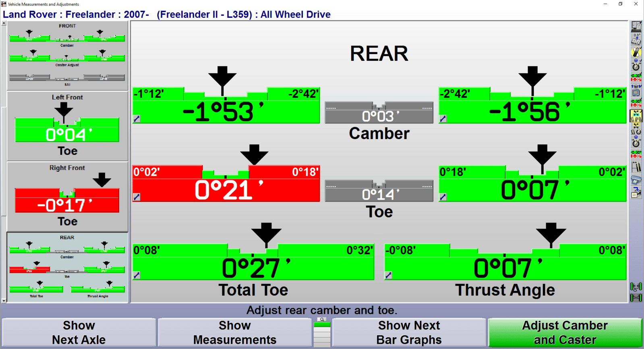Click wrench icon on Total Toe bar
The width and height of the screenshot is (644, 349).
137,275
